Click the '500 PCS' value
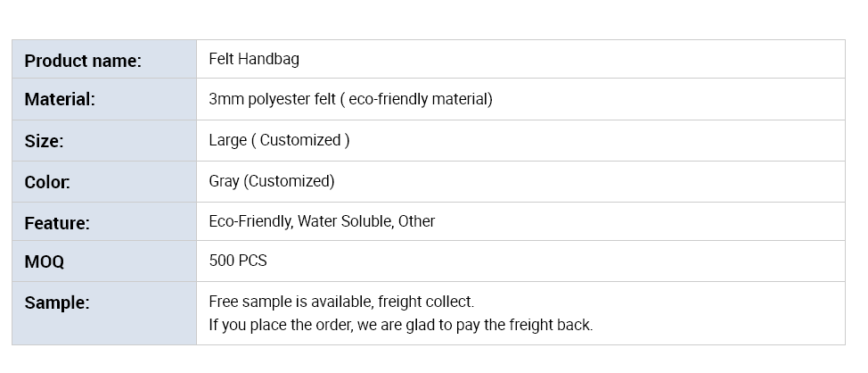 (238, 261)
